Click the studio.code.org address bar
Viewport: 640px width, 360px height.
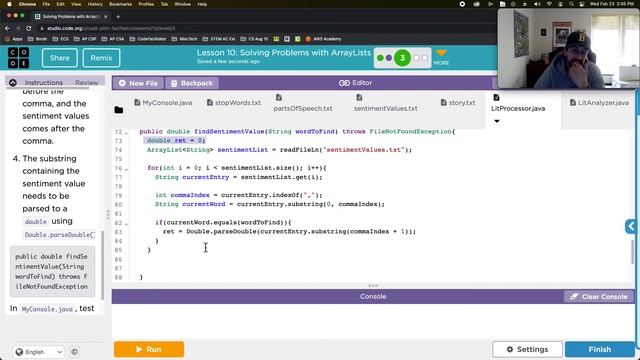(x=111, y=28)
